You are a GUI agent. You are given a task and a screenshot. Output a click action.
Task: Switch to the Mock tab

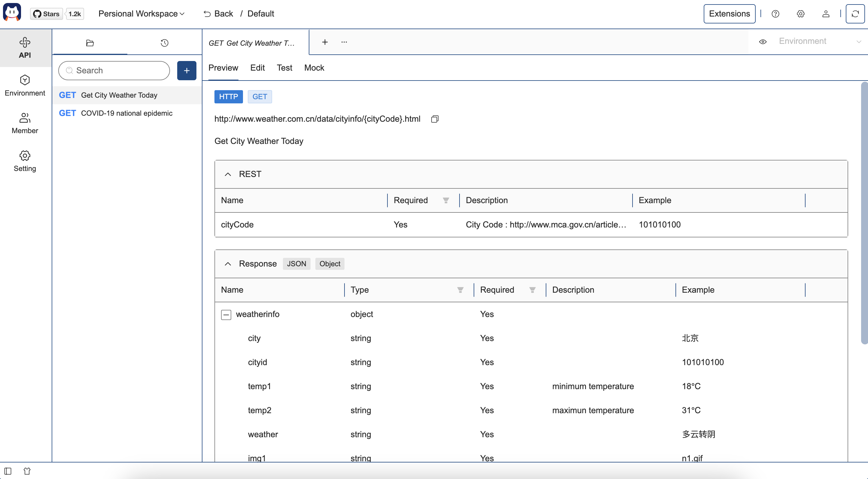coord(314,68)
